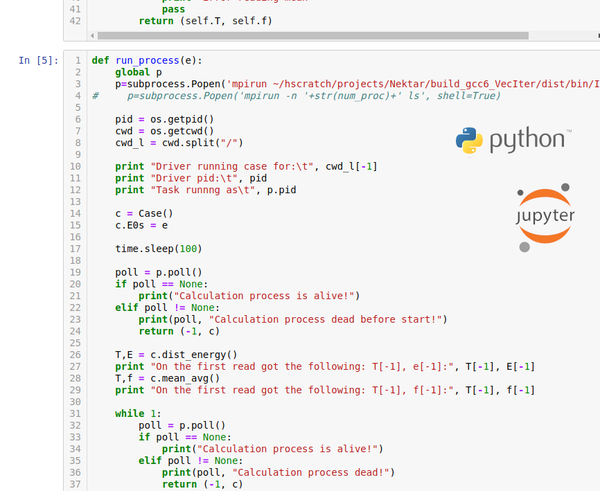
Task: Click the 'Driver pid' print line
Action: click(191, 178)
